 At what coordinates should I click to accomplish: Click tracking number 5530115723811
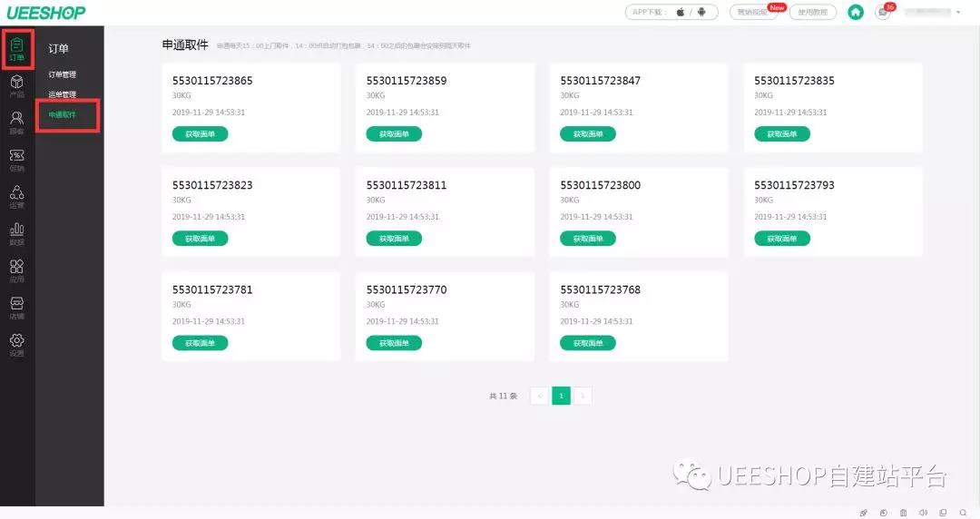pos(407,185)
